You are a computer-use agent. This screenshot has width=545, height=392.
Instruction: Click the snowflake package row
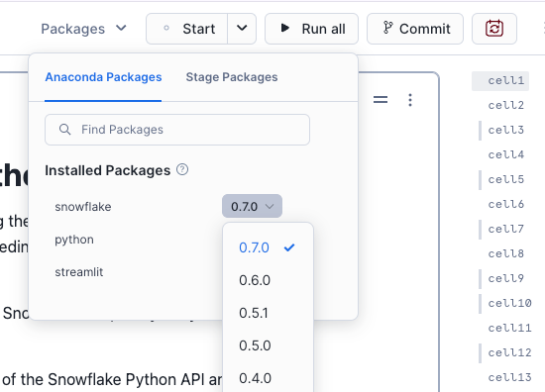pos(83,207)
